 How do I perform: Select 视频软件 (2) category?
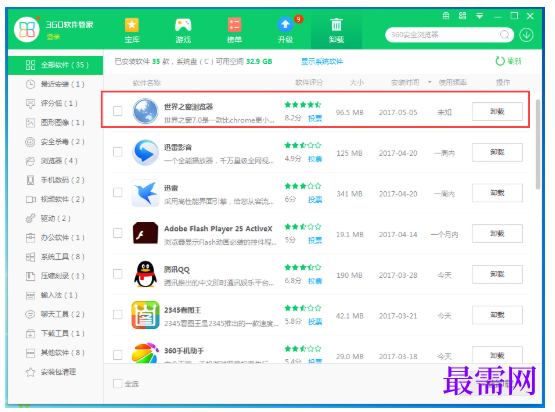pyautogui.click(x=56, y=199)
